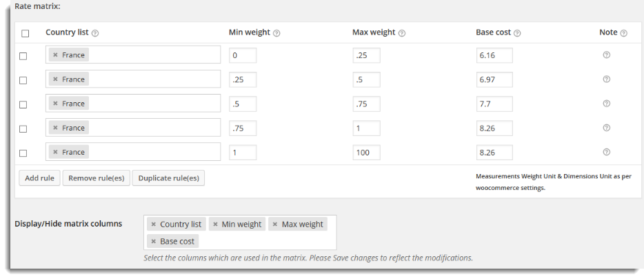The width and height of the screenshot is (644, 279).
Task: Click the Remove rule(es) button
Action: pos(96,178)
